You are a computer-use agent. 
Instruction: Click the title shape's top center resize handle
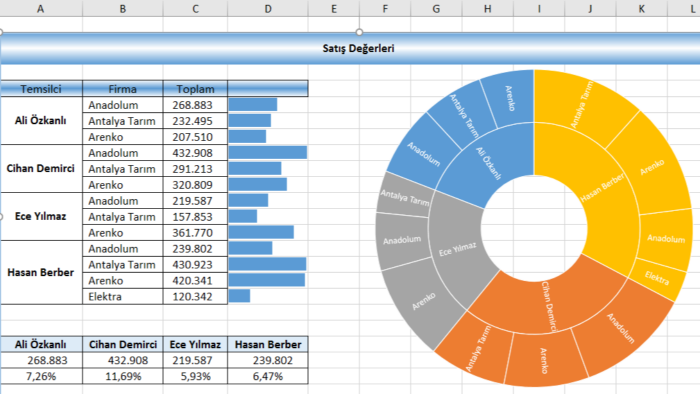point(359,32)
